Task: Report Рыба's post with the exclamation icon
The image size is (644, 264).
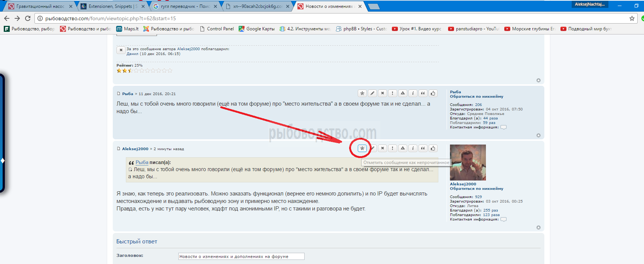Action: 393,93
